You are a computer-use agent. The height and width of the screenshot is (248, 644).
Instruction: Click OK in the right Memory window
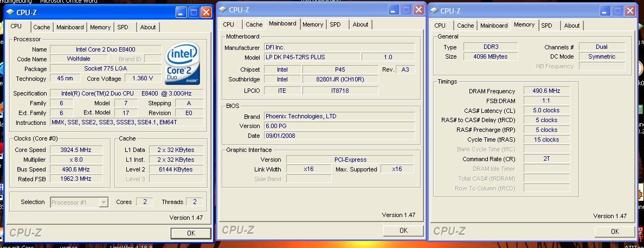(x=615, y=232)
